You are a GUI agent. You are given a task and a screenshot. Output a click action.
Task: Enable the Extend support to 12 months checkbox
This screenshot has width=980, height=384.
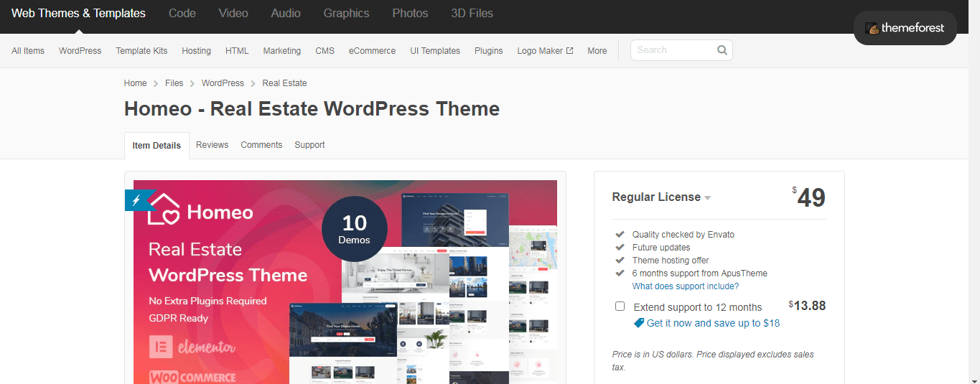pyautogui.click(x=620, y=306)
